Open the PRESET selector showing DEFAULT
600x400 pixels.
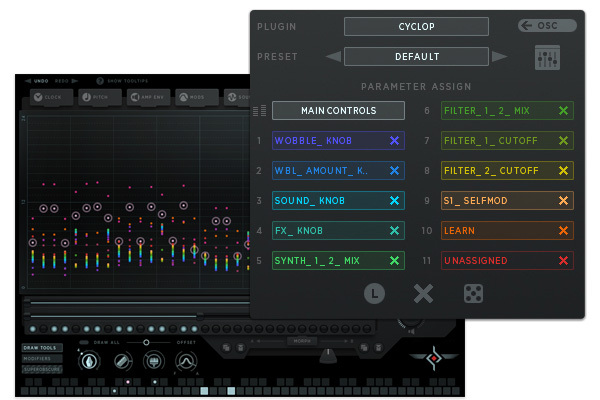click(x=416, y=57)
